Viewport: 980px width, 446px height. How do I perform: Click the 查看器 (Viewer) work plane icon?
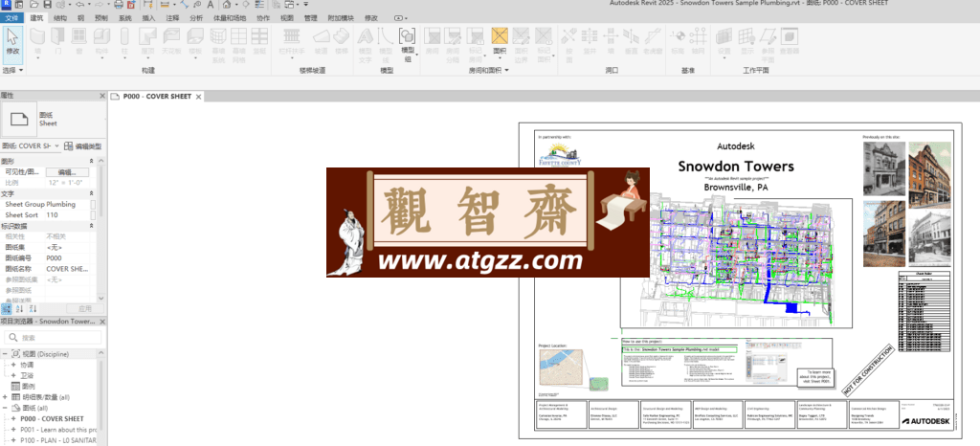click(x=790, y=36)
